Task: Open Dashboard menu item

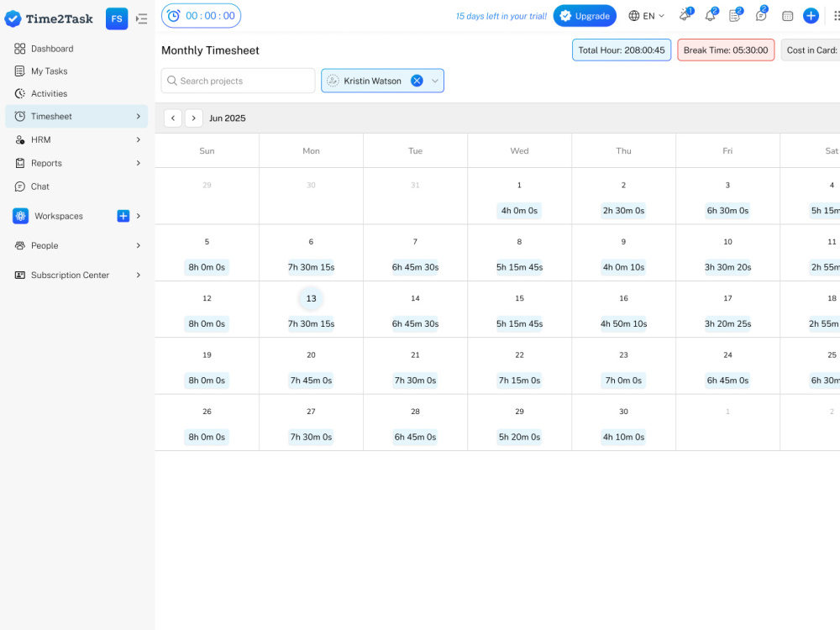Action: (76, 49)
